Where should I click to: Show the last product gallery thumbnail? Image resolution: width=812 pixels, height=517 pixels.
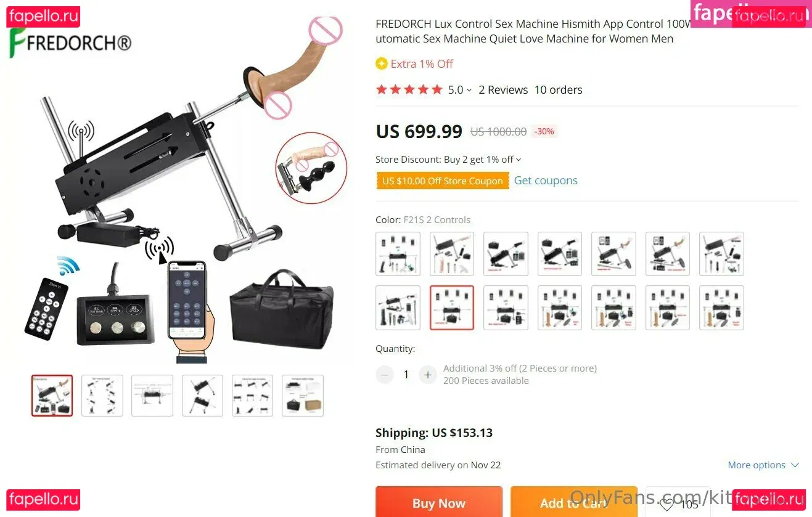pos(303,396)
